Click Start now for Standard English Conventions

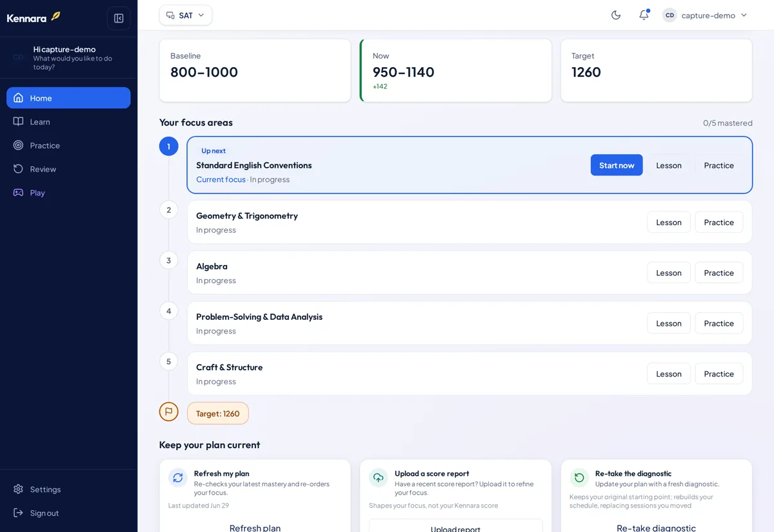617,165
